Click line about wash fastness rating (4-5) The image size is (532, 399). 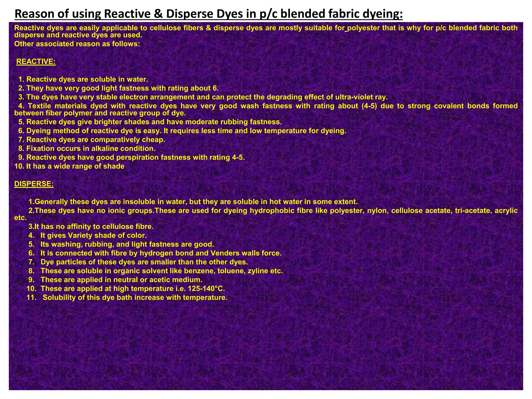(266, 109)
